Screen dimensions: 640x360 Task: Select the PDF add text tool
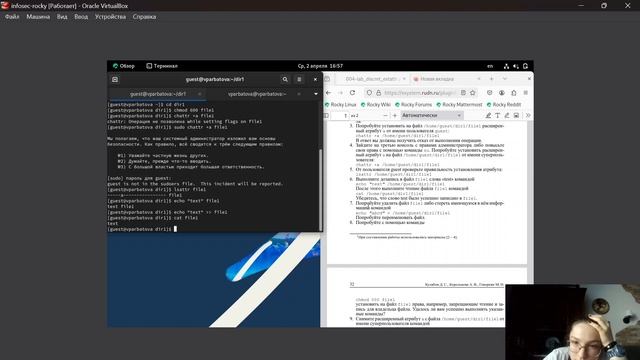coord(498,116)
